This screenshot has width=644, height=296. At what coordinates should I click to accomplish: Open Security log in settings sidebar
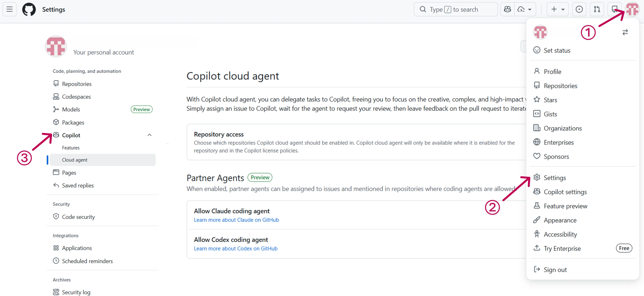click(103, 292)
